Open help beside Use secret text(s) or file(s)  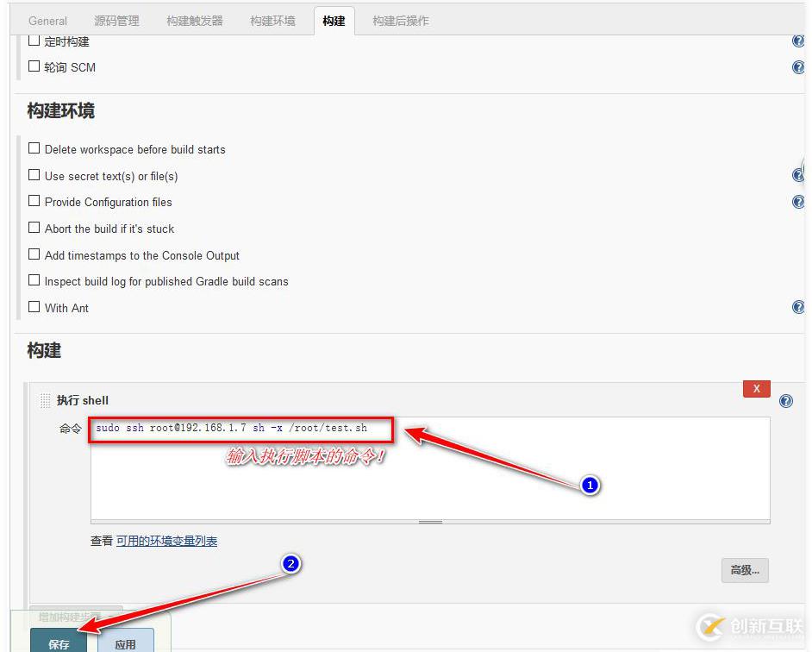[798, 175]
